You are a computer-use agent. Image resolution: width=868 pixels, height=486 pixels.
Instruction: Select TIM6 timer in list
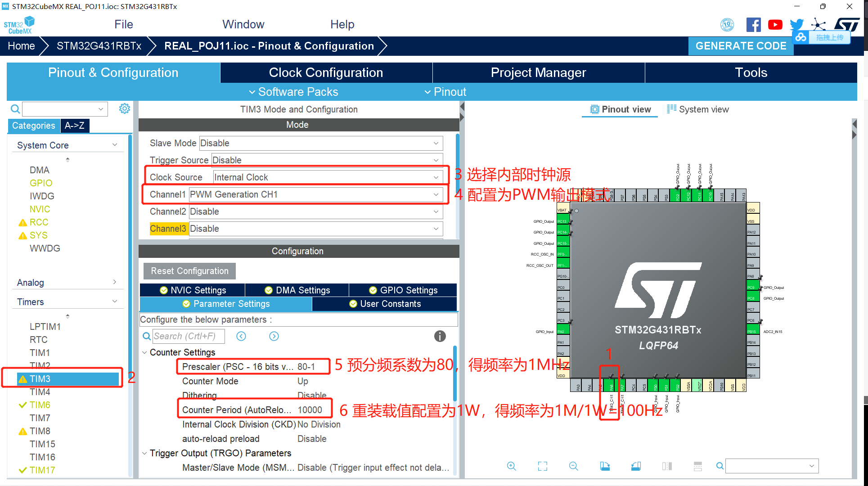(40, 405)
